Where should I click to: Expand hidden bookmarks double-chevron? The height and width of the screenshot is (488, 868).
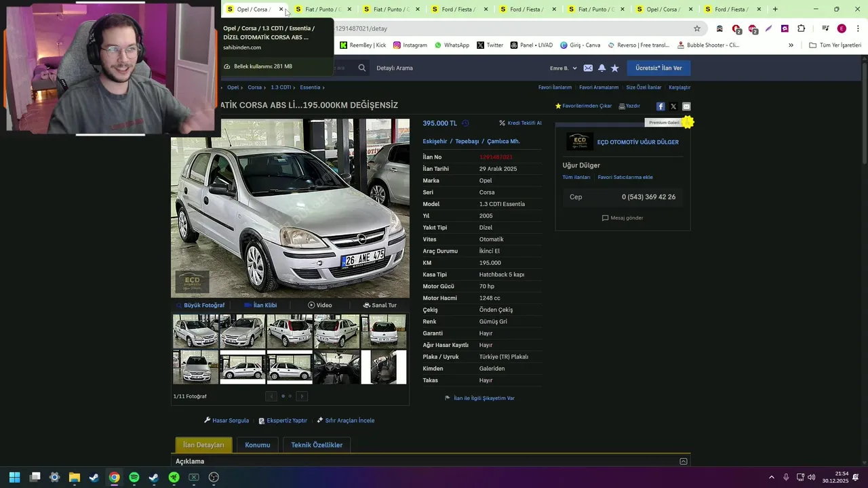tap(791, 45)
